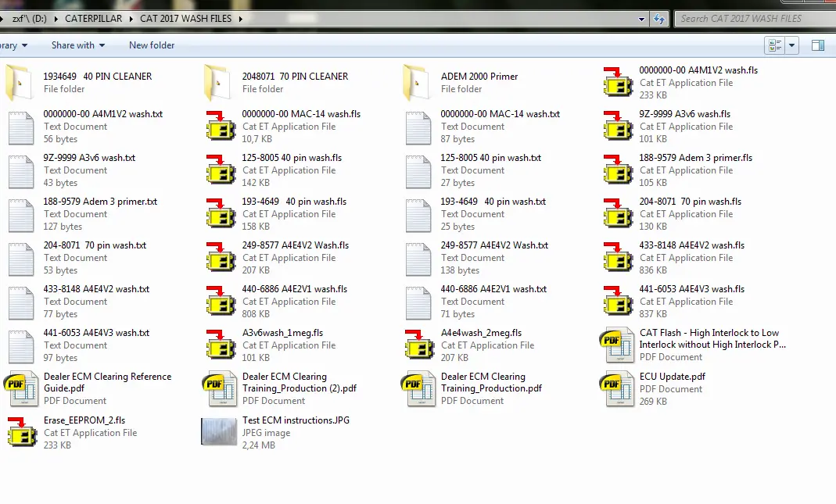Screen dimensions: 836x504
Task: Refresh the folder with address bar button
Action: coord(659,19)
